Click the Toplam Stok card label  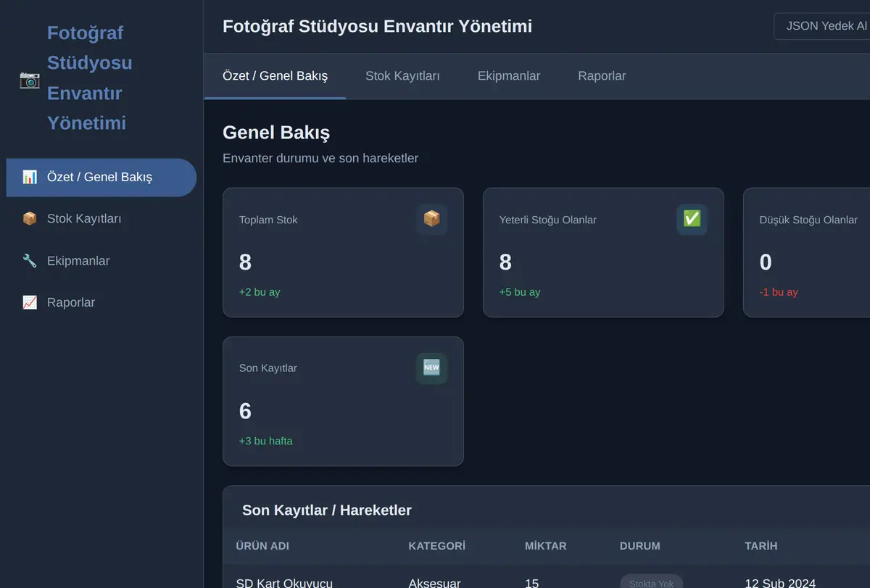click(268, 220)
